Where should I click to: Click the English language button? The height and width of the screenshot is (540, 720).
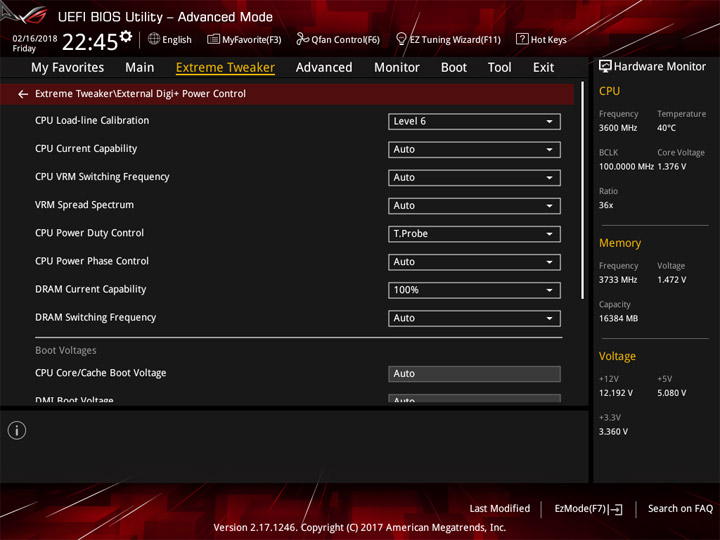[x=170, y=39]
